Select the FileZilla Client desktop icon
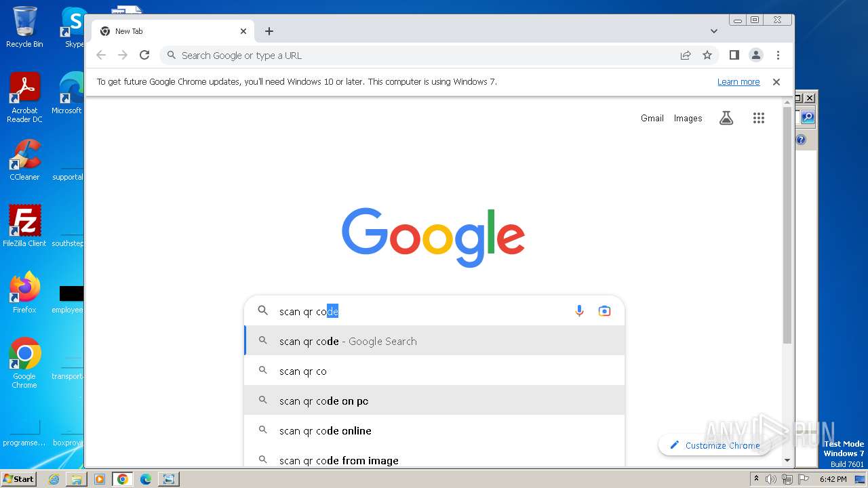Viewport: 868px width, 488px height. coord(24,226)
